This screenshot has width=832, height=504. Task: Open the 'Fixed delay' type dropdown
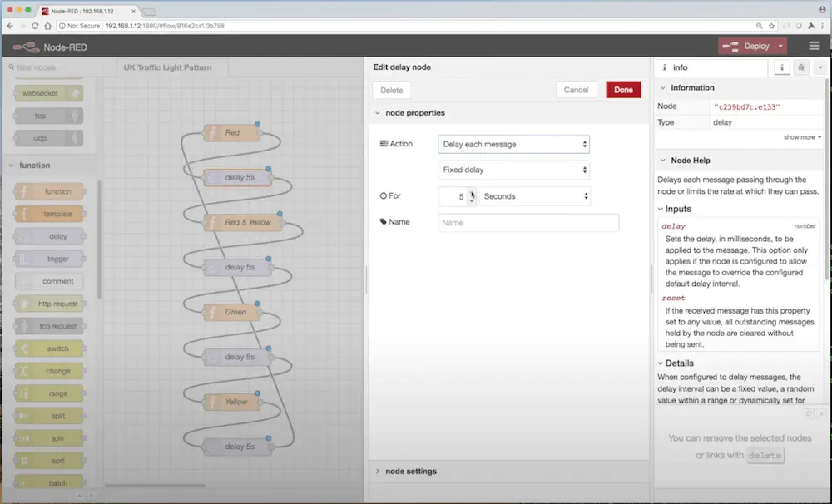513,170
